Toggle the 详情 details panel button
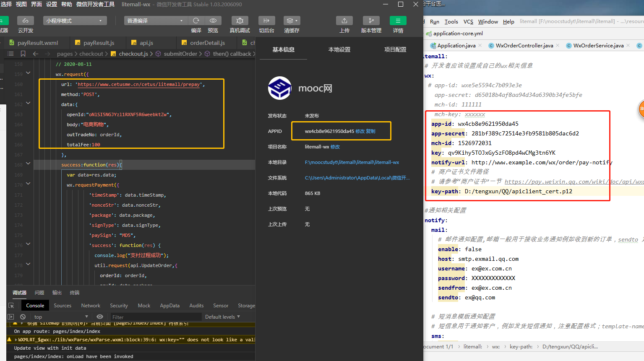This screenshot has height=361, width=644. 398,21
